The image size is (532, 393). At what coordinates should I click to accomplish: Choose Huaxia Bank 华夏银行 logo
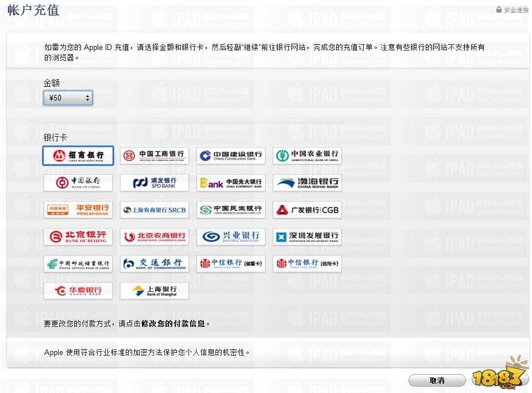pyautogui.click(x=78, y=291)
